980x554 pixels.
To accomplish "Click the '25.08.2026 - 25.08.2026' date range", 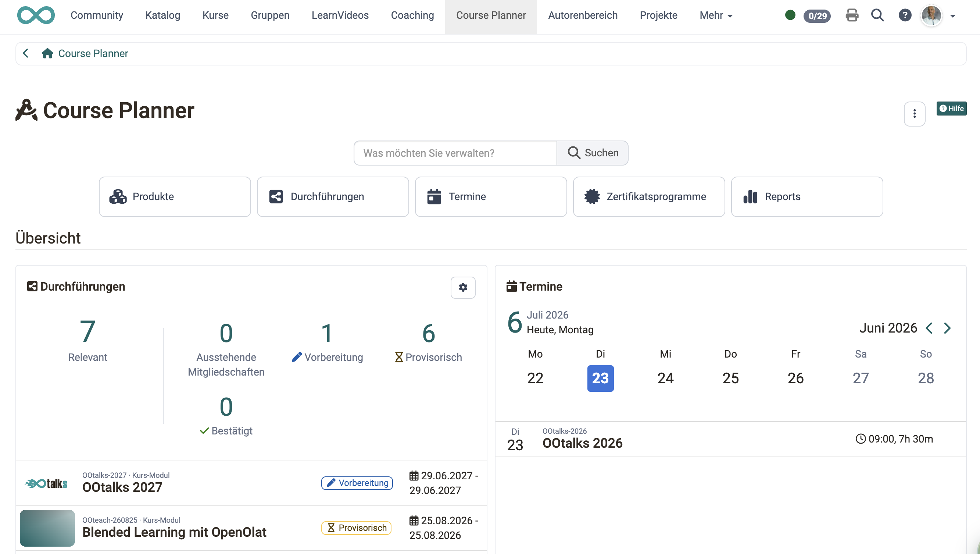I will point(444,528).
